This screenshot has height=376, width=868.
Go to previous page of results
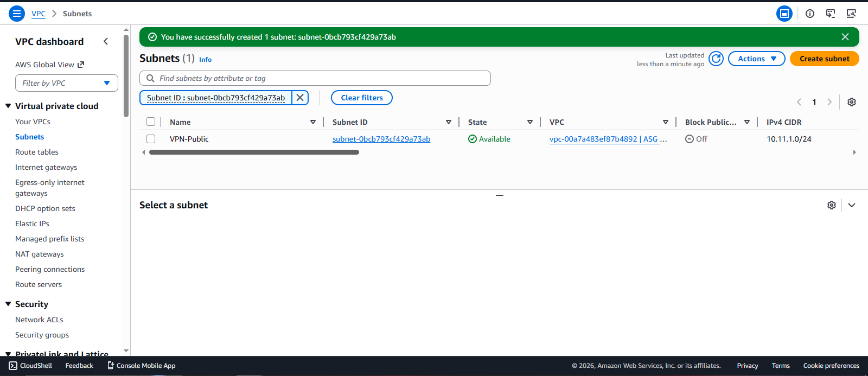click(x=799, y=102)
